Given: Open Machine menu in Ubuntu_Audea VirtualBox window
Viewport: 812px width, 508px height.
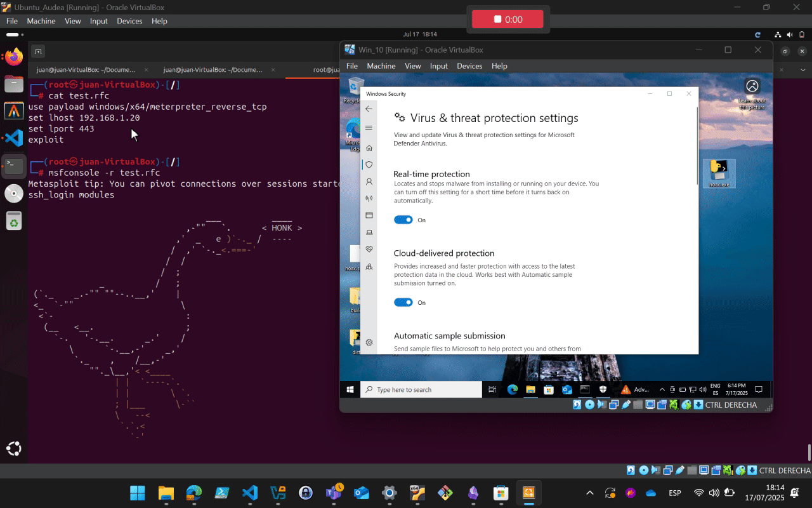Looking at the screenshot, I should [x=41, y=21].
